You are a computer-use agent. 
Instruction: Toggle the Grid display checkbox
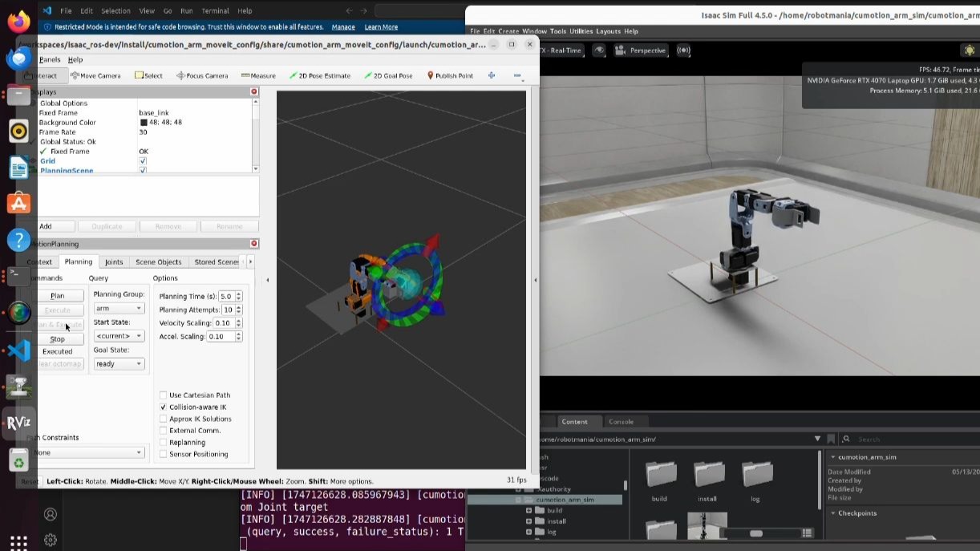[x=143, y=161]
